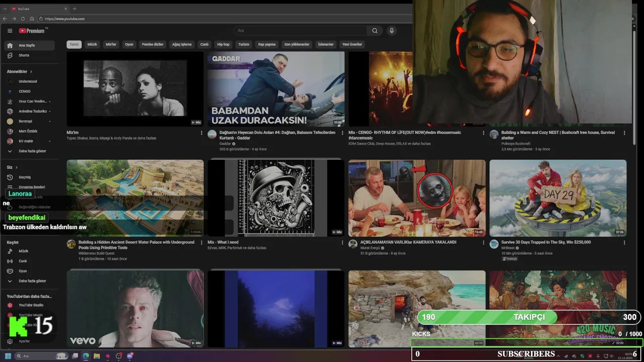The image size is (644, 362).
Task: Go back with browser back arrow
Action: pos(6,19)
